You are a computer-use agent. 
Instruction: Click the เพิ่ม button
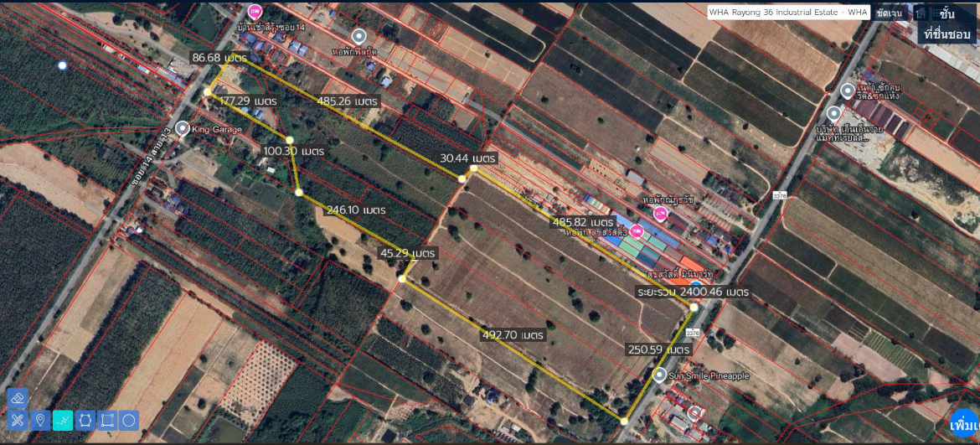[x=963, y=425]
